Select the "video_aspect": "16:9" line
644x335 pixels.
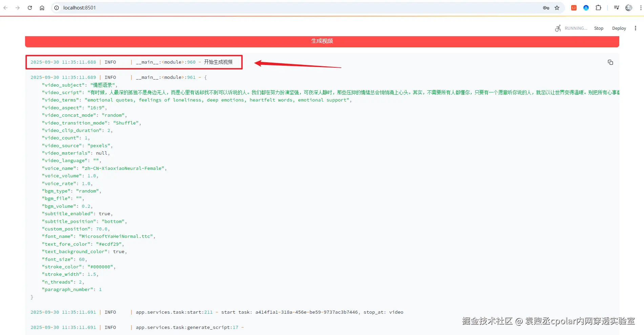click(x=75, y=108)
